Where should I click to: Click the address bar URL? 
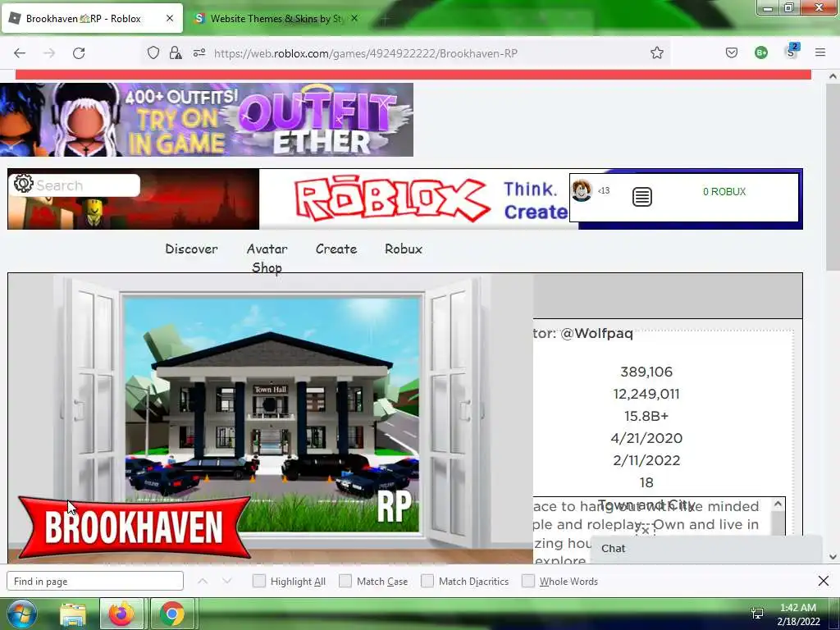tap(365, 53)
